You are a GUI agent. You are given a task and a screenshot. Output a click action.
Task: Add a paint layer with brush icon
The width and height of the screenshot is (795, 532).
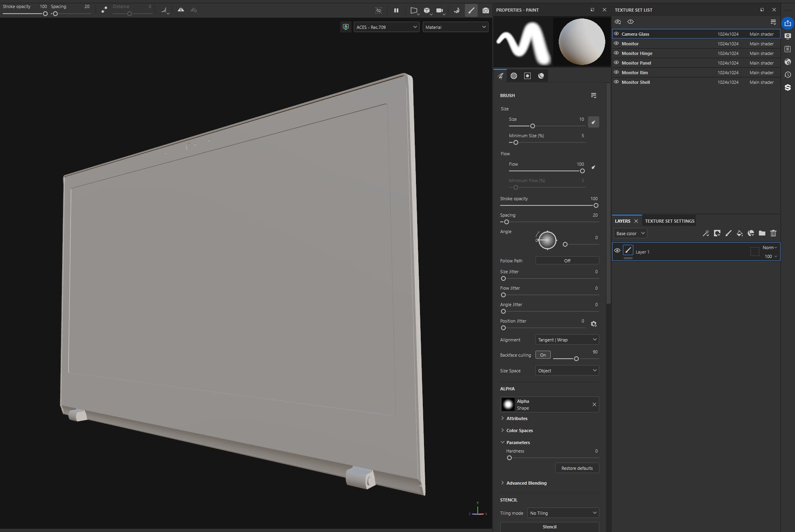click(x=728, y=233)
